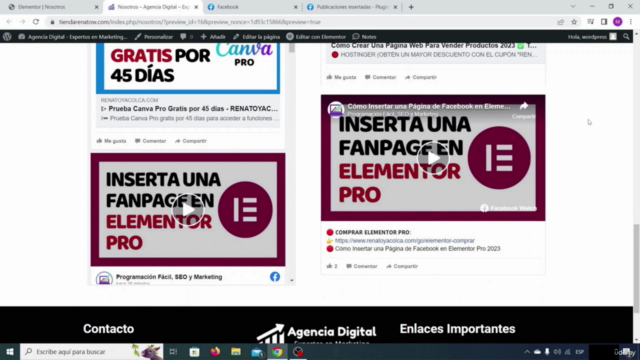Click Compartir under Canva post
Viewport: 640px width, 360px height.
[x=191, y=141]
